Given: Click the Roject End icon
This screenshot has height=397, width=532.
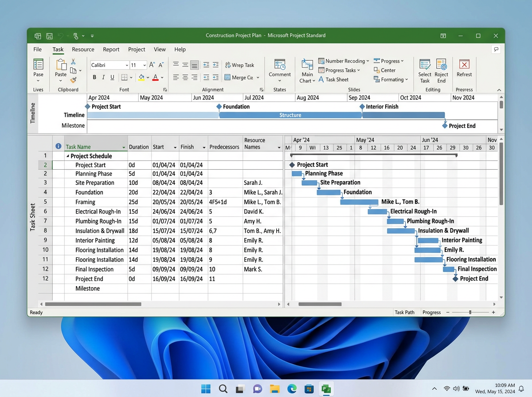Looking at the screenshot, I should [441, 65].
